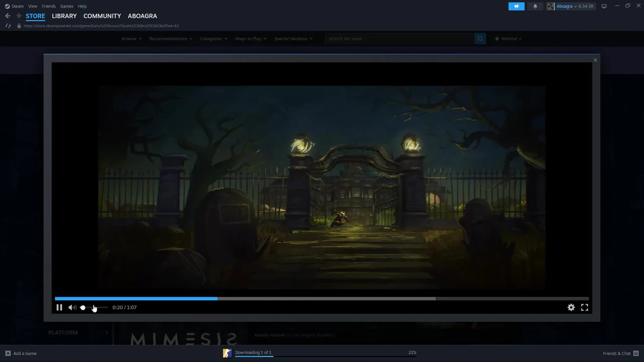Open the Friends menu
Viewport: 644px width, 362px height.
(49, 6)
